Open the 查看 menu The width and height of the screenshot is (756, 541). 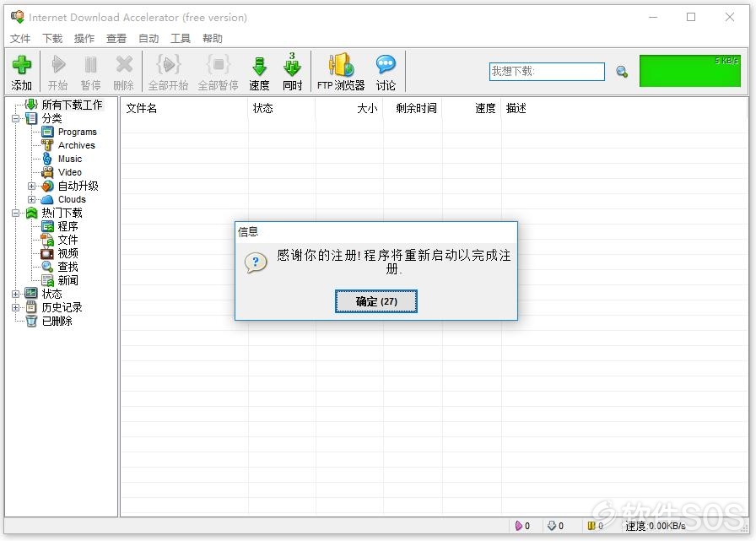(x=116, y=39)
